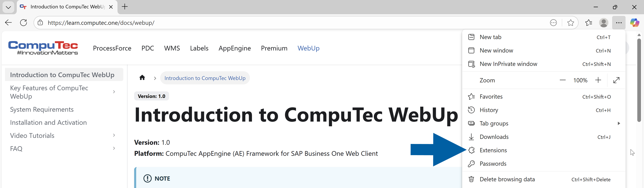Viewport: 644px width, 188px height.
Task: Open the Favorites list toolbar icon
Action: click(x=589, y=23)
